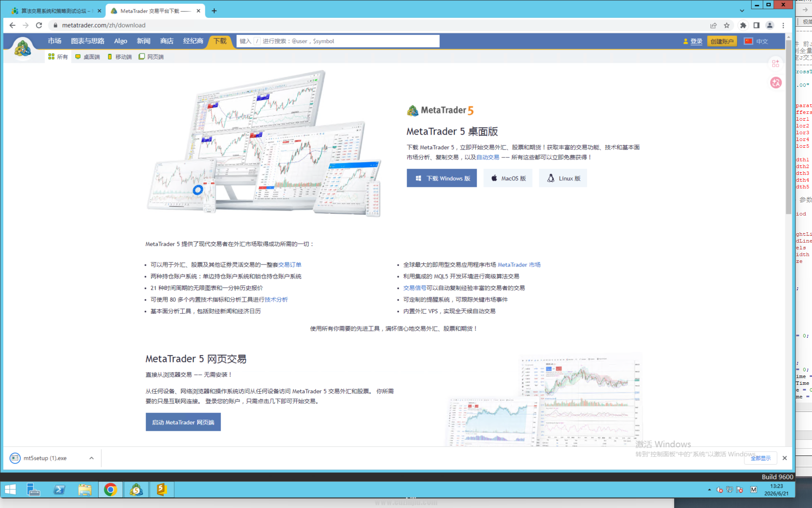Open the Algo menu
The height and width of the screenshot is (508, 812).
pos(121,41)
